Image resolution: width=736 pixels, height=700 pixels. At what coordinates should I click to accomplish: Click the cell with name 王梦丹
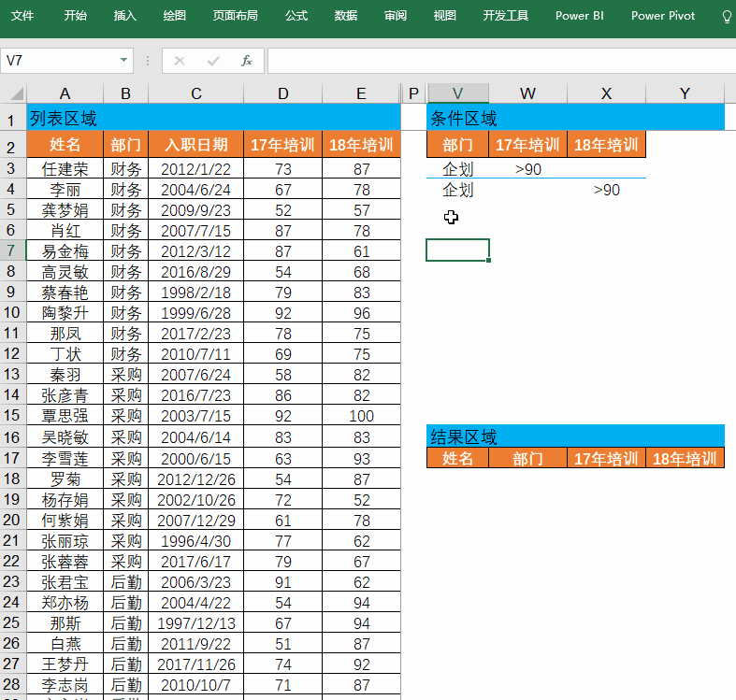click(65, 664)
